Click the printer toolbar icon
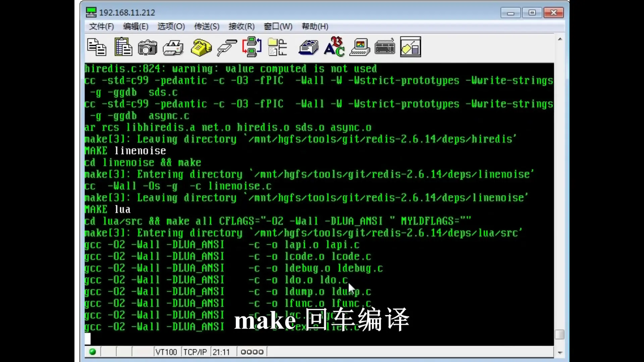 pyautogui.click(x=173, y=47)
